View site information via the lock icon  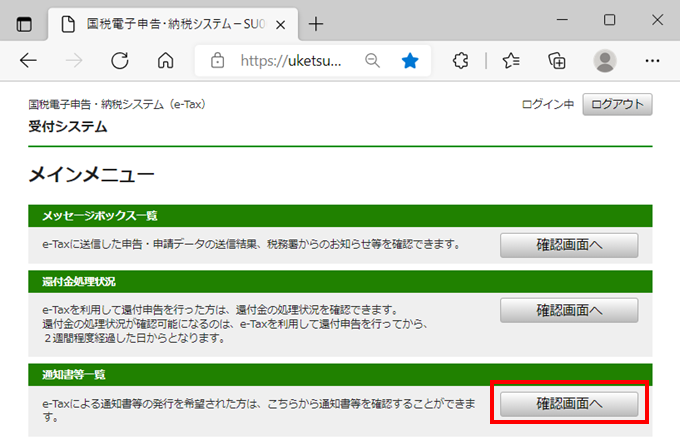[218, 61]
